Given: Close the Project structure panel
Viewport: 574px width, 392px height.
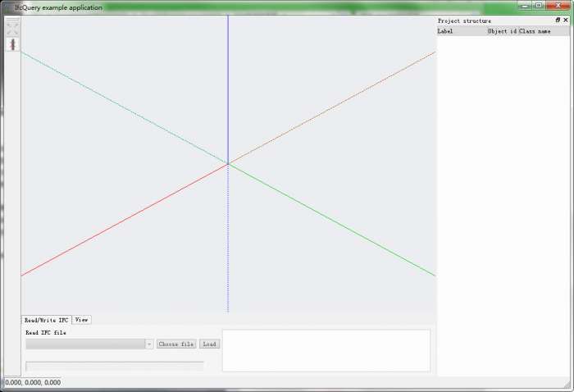Looking at the screenshot, I should coord(566,21).
